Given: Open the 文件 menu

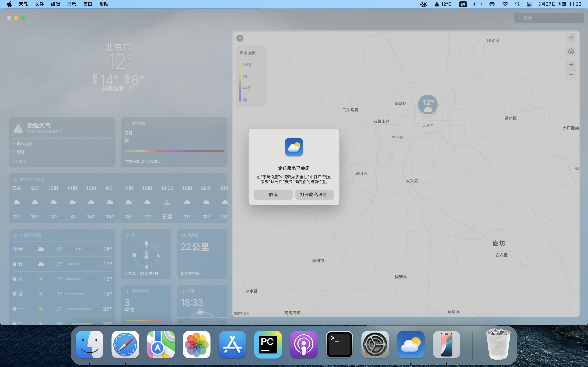Looking at the screenshot, I should click(x=39, y=4).
